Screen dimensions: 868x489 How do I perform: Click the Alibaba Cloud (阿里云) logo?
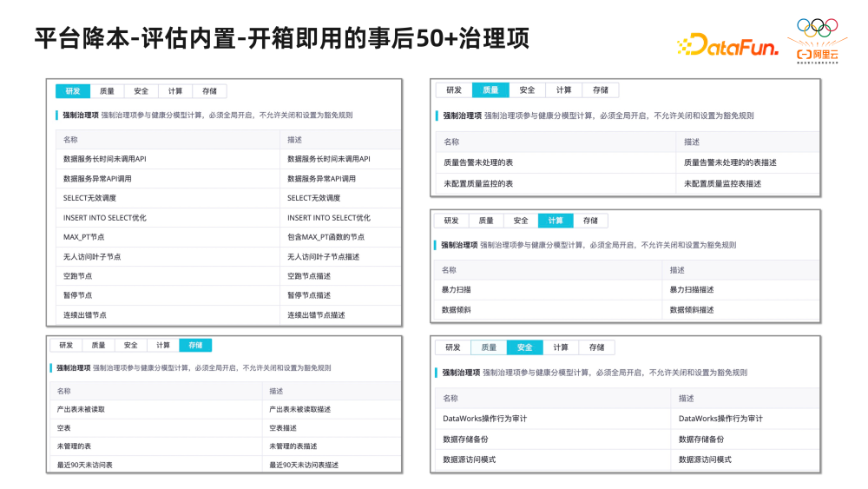(x=818, y=56)
